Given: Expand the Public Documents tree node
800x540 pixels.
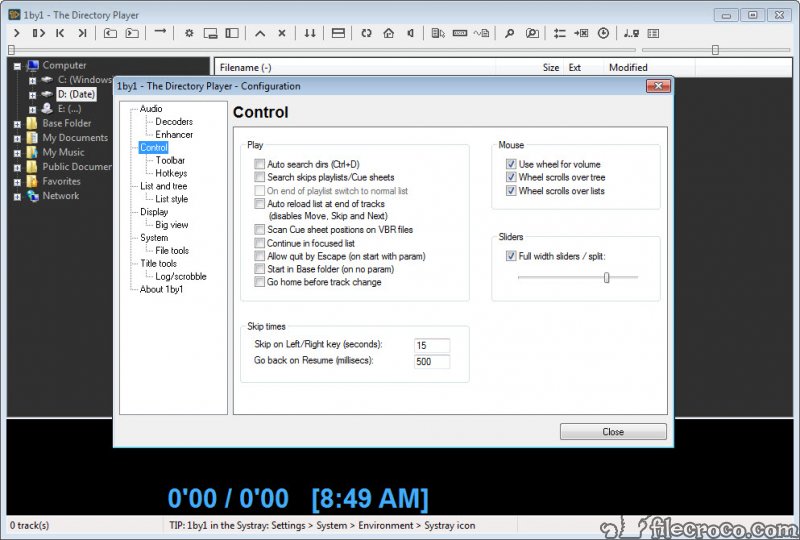Looking at the screenshot, I should (x=17, y=167).
